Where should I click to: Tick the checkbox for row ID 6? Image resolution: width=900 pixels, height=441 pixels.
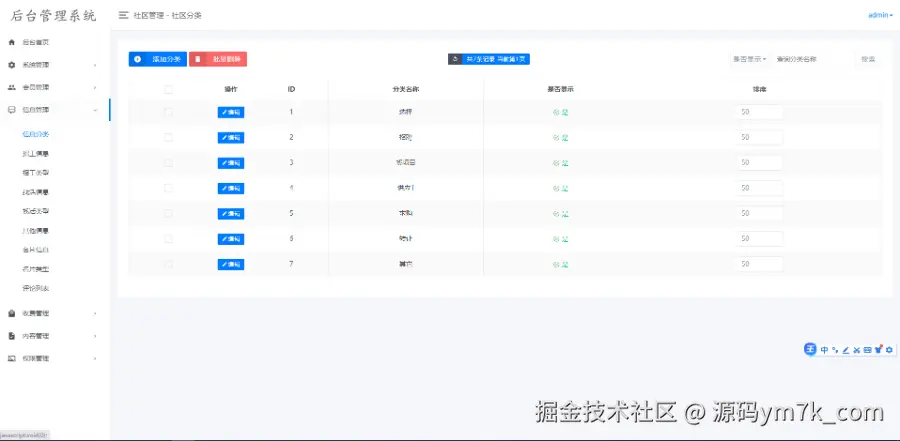point(168,238)
